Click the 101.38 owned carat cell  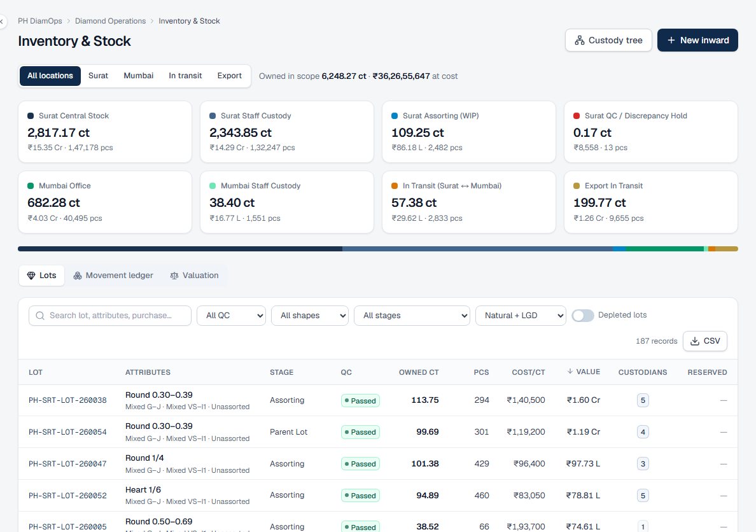[x=424, y=464]
